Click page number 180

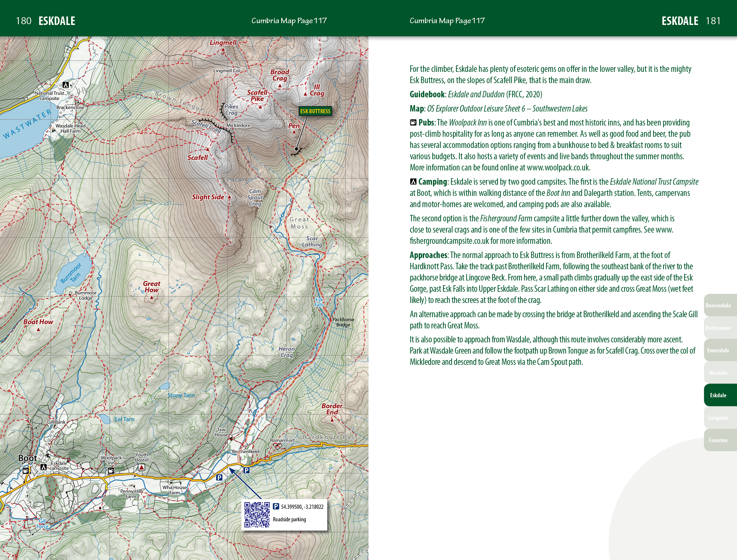click(24, 21)
